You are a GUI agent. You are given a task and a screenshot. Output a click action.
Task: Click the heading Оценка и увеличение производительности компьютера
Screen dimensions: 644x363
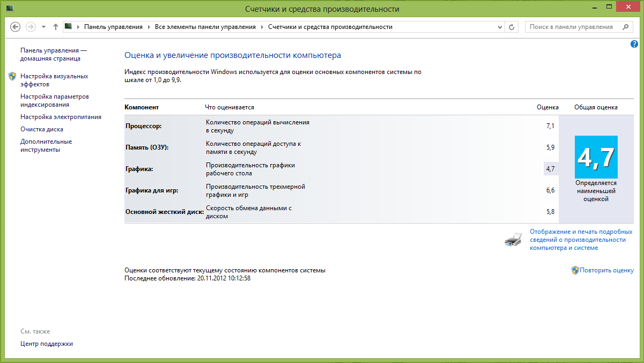pyautogui.click(x=233, y=55)
